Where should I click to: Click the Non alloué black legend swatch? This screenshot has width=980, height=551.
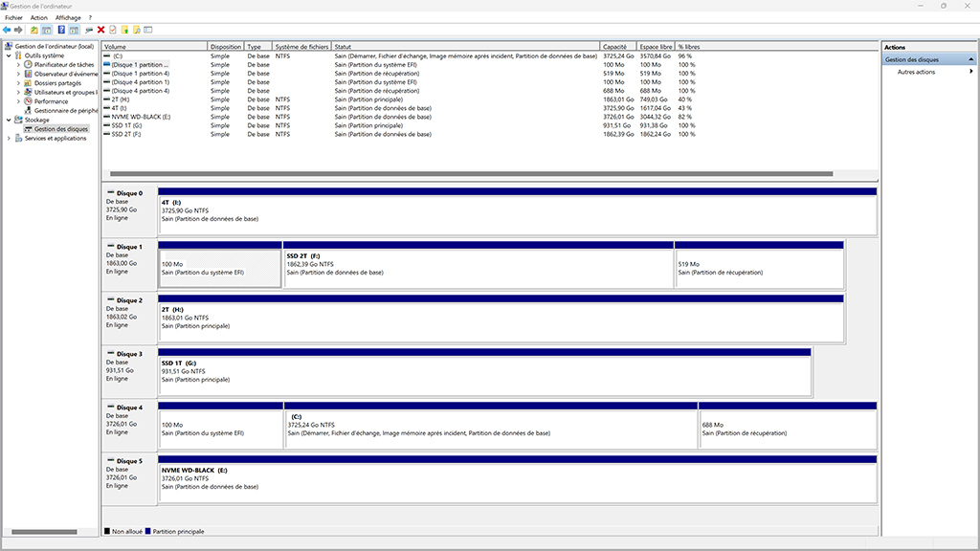107,531
